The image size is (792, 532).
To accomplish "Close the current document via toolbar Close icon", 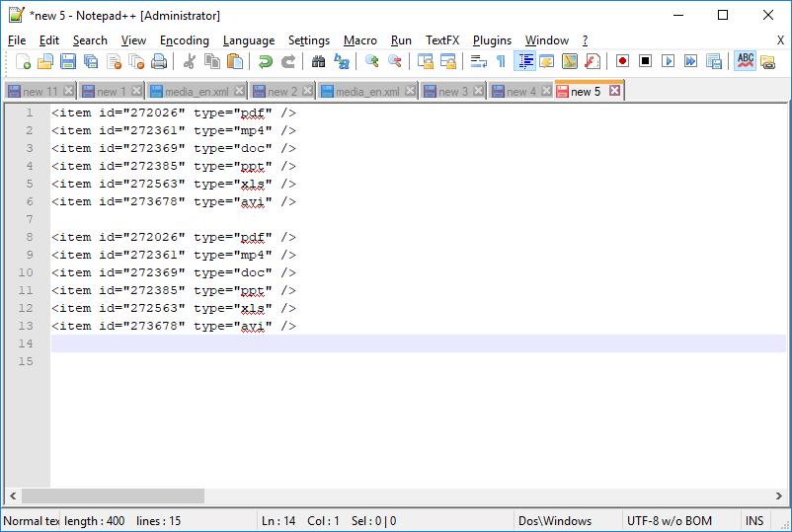I will 115,61.
